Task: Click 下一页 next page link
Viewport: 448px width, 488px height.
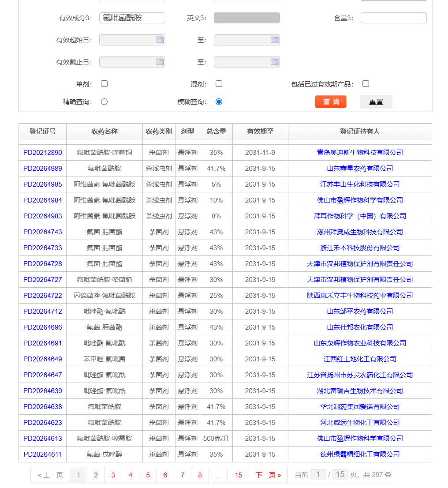Action: coord(268,475)
